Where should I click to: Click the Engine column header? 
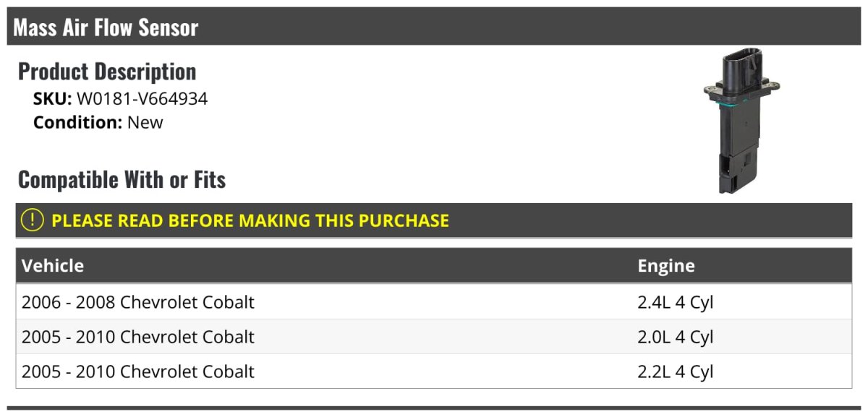(665, 266)
